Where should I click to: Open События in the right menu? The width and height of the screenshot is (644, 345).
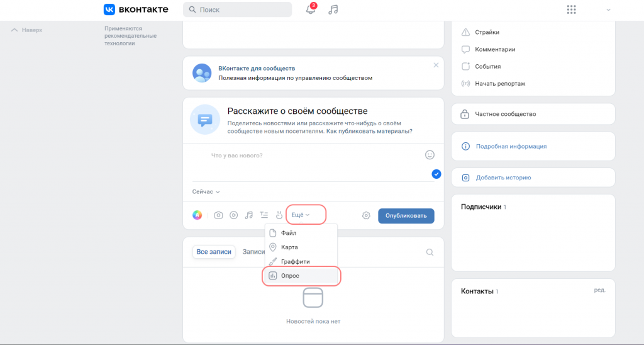point(488,66)
